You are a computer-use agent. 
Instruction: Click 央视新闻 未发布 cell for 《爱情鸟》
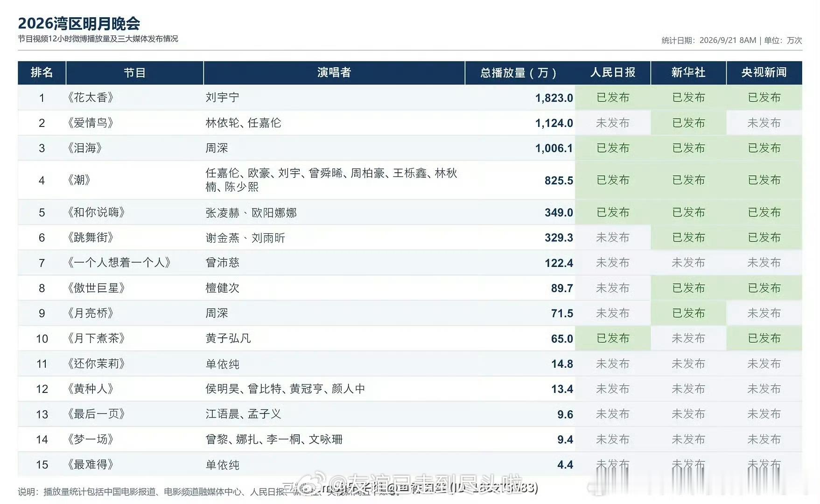tap(764, 123)
